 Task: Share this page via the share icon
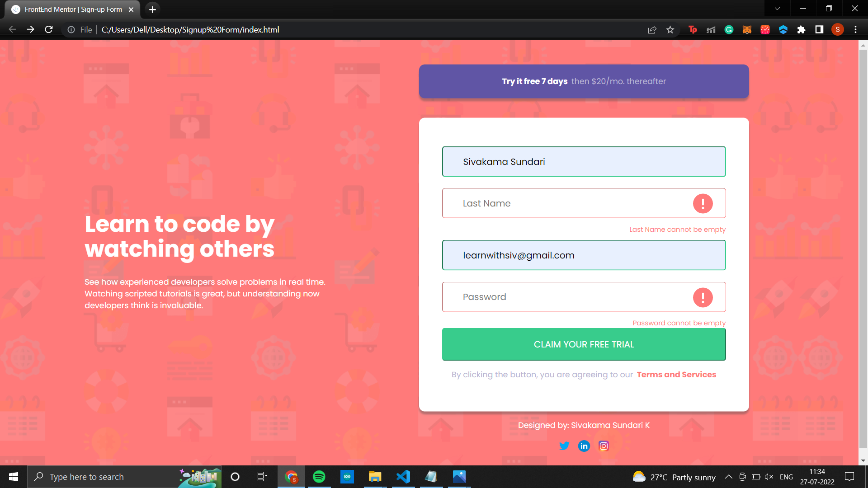pos(652,29)
